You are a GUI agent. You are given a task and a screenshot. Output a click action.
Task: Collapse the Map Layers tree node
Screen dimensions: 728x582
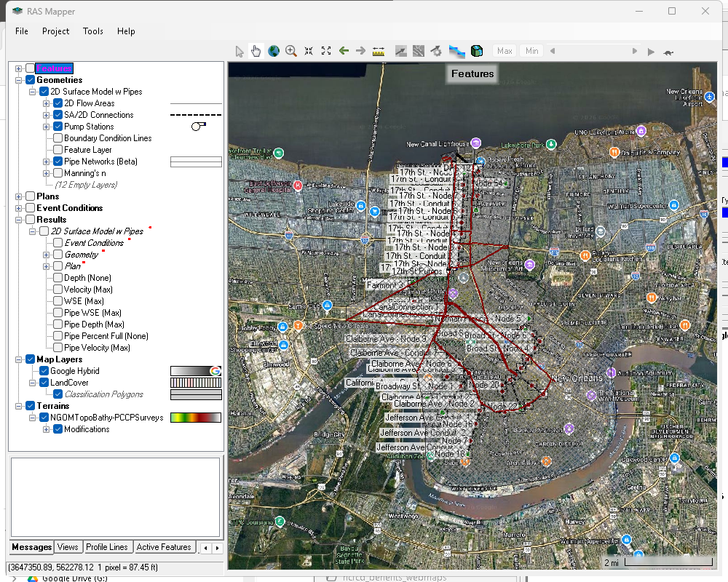click(19, 359)
